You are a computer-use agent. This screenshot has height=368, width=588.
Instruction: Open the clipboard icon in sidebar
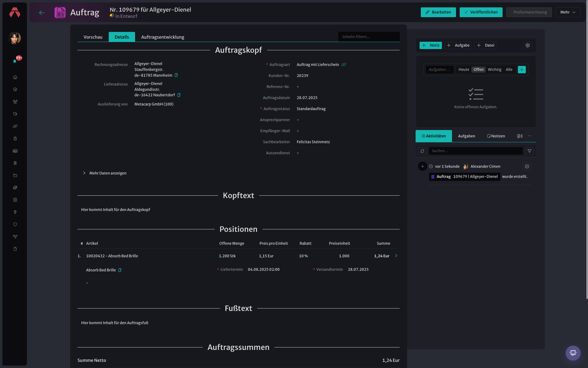15,139
